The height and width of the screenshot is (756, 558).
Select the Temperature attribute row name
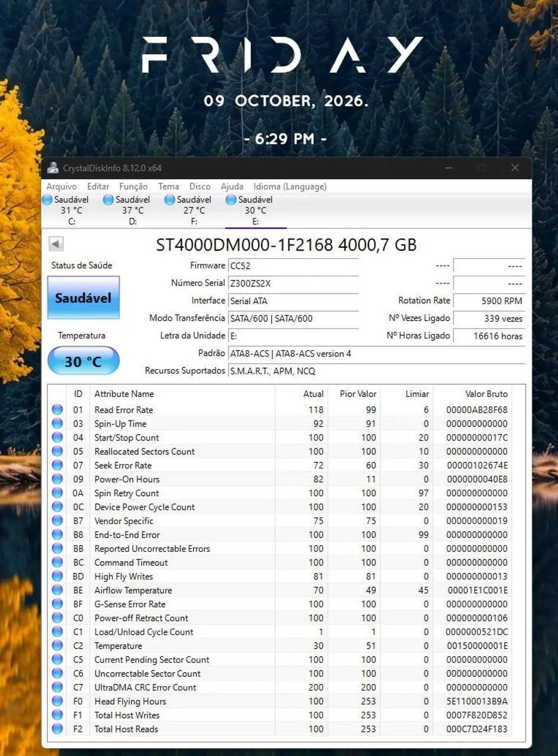(118, 646)
